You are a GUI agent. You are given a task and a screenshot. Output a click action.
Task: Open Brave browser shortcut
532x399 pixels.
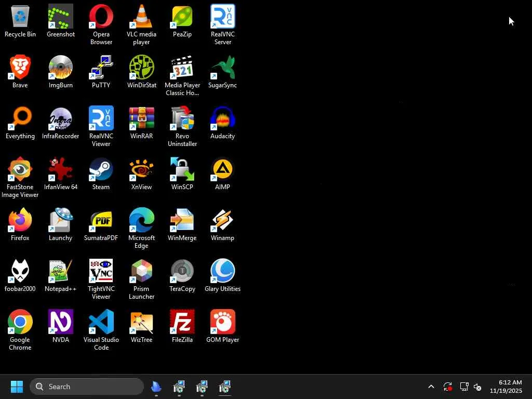pyautogui.click(x=20, y=72)
